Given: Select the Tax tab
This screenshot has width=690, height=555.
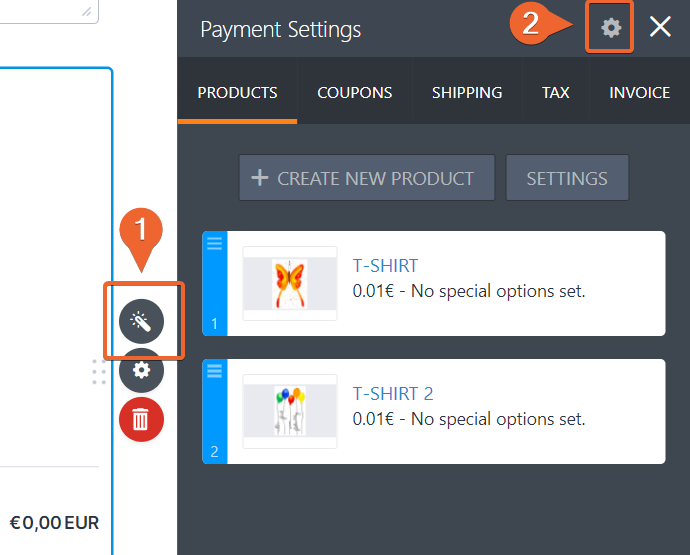Looking at the screenshot, I should tap(556, 93).
